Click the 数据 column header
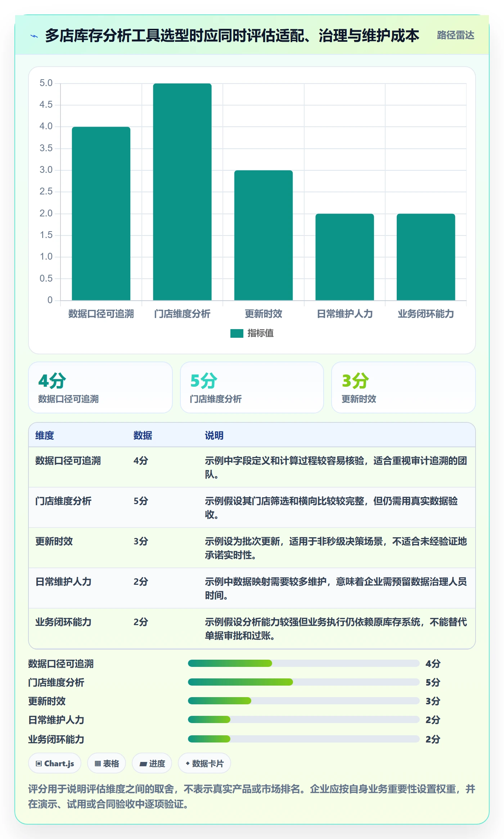 point(143,435)
